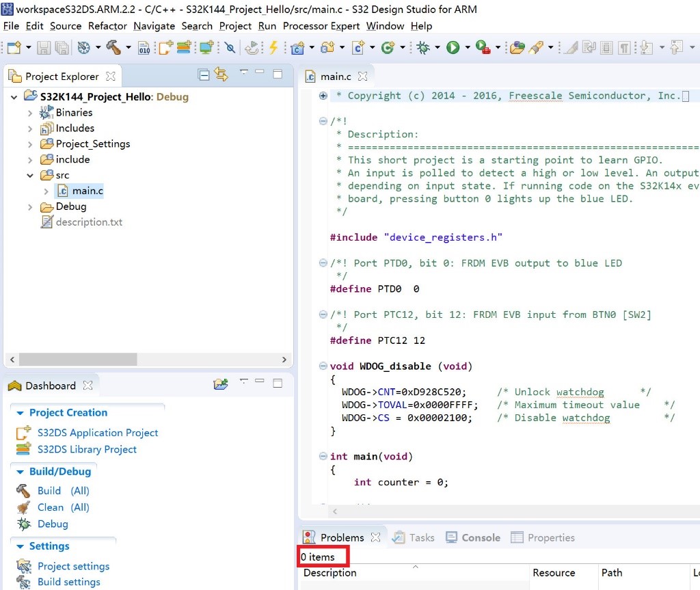Screen dimensions: 700x590
Task: Open the Run button dropdown arrow
Action: pyautogui.click(x=468, y=47)
